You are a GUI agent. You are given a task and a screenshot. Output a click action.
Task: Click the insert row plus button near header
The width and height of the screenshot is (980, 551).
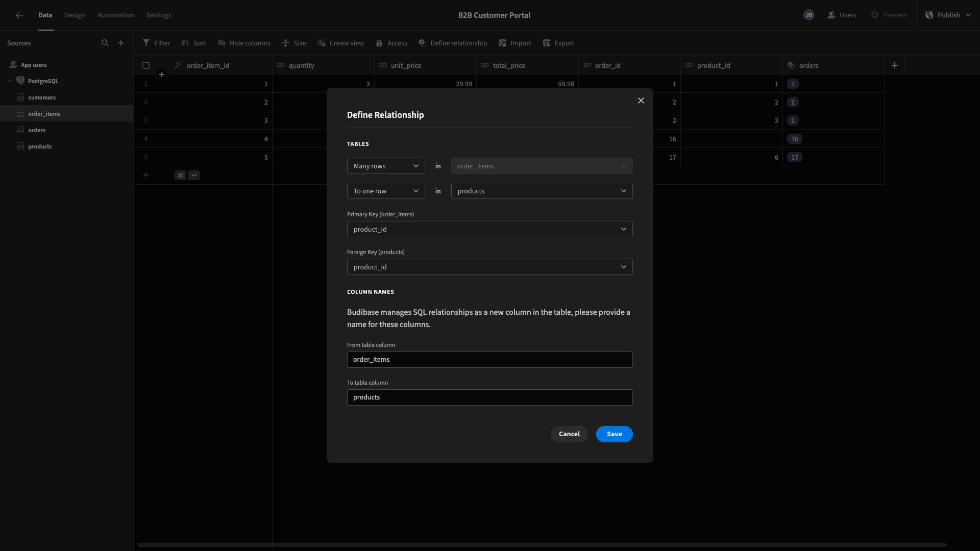pos(162,74)
